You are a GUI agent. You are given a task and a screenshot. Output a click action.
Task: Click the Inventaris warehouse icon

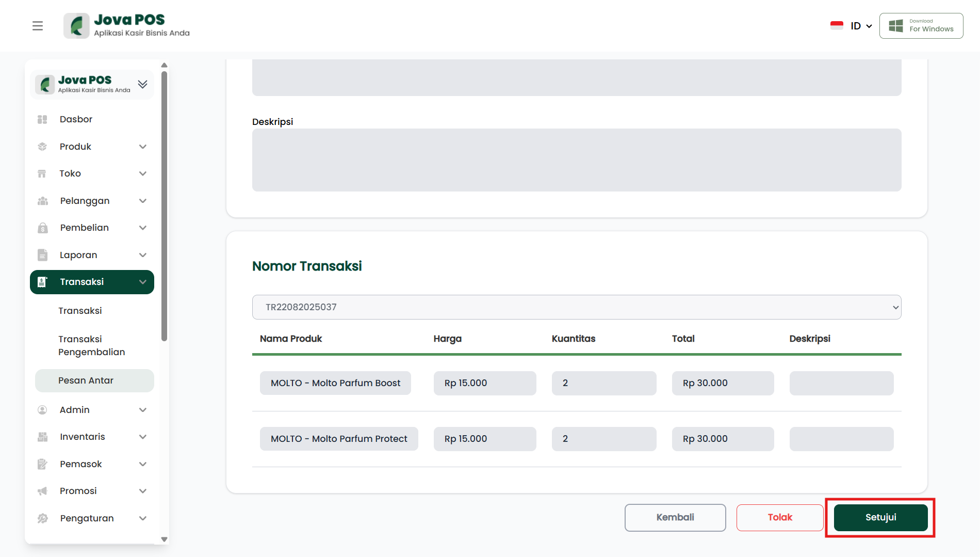click(x=42, y=437)
